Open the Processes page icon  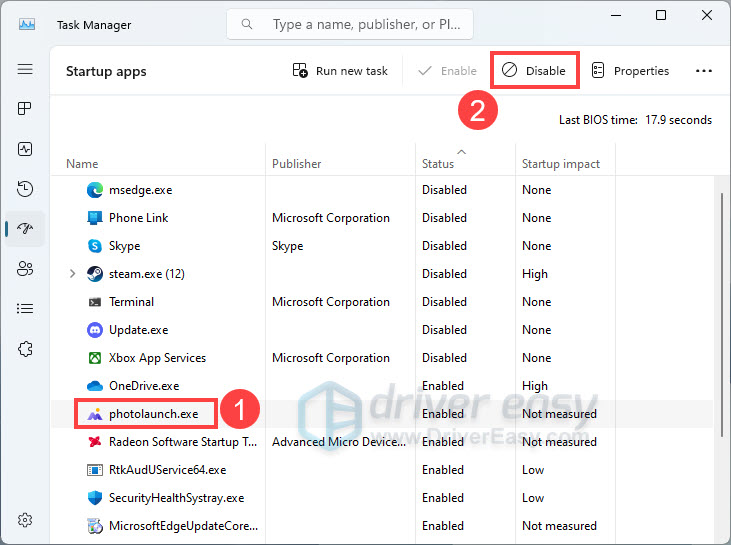click(x=25, y=109)
